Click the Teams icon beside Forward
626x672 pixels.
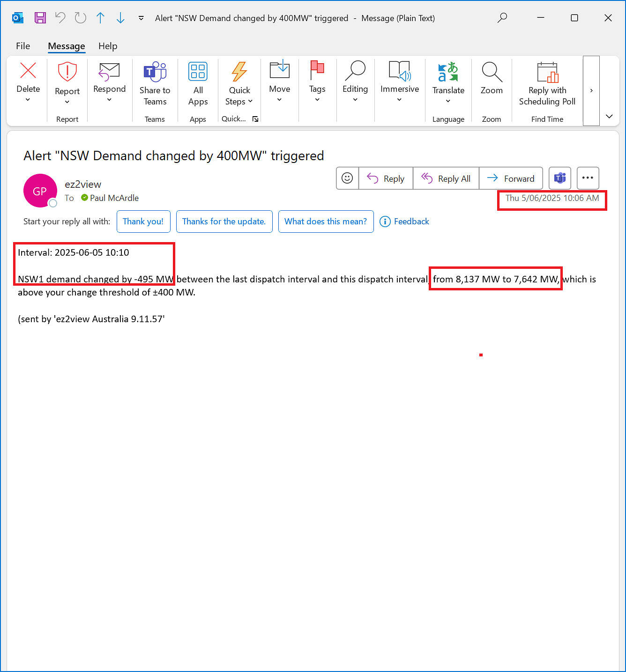tap(560, 178)
